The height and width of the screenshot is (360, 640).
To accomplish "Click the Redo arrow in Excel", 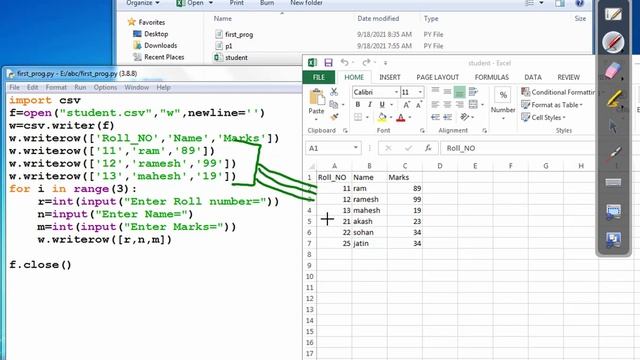I will tap(366, 62).
